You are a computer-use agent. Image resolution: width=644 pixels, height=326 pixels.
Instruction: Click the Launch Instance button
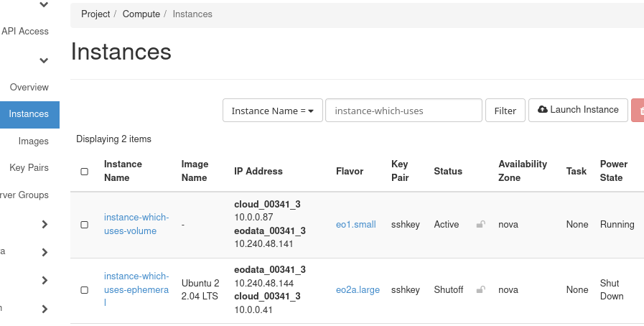point(578,110)
